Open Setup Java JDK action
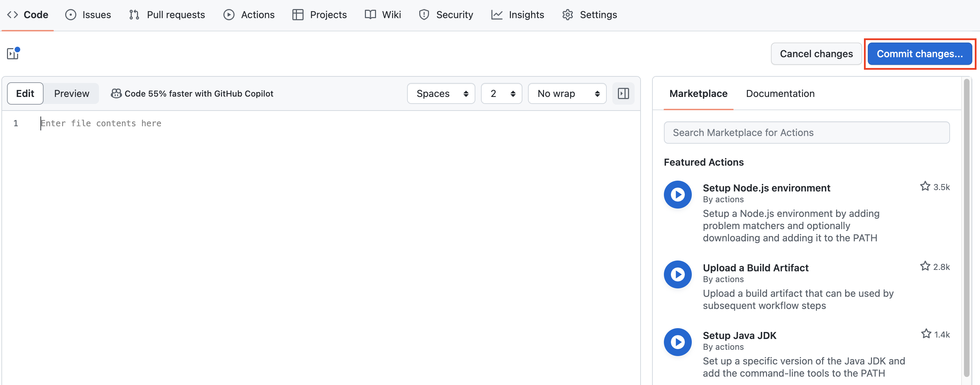Viewport: 980px width, 385px height. [x=739, y=335]
